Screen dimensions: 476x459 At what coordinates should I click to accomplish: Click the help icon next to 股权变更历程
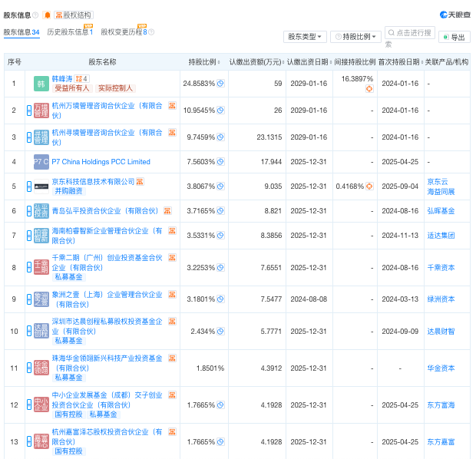[151, 32]
